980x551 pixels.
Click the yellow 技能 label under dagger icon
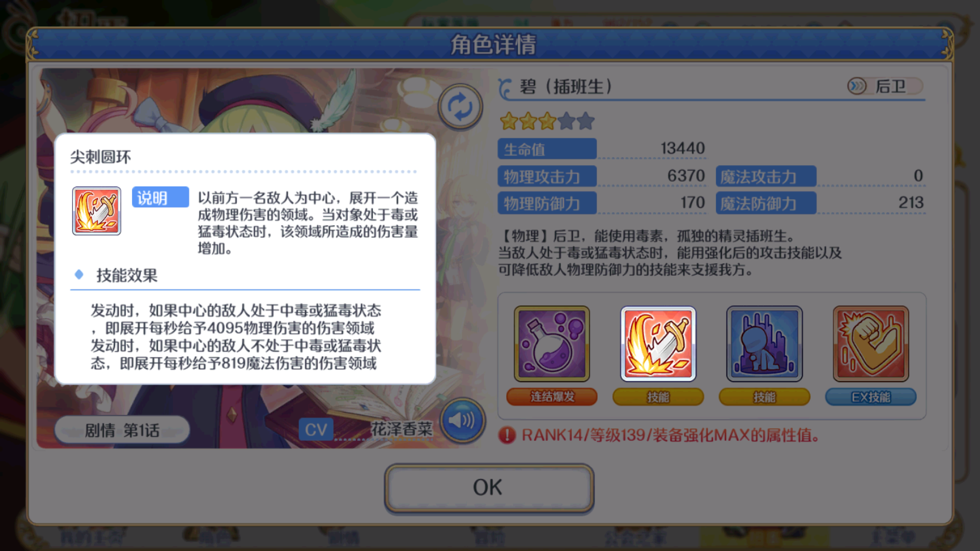click(x=658, y=397)
